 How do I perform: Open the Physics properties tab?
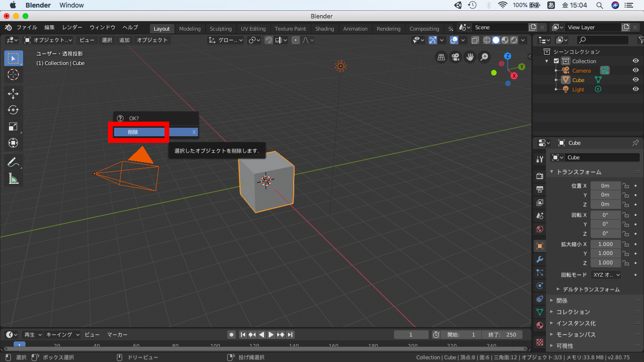(540, 286)
